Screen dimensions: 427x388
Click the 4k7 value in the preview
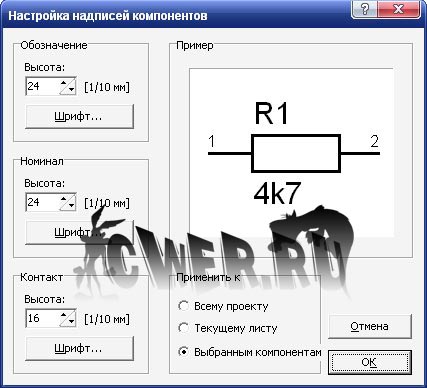point(277,193)
